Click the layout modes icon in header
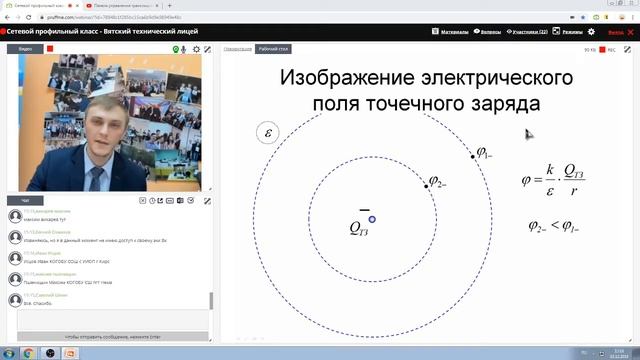Viewport: 640px width, 360px height. [x=556, y=31]
